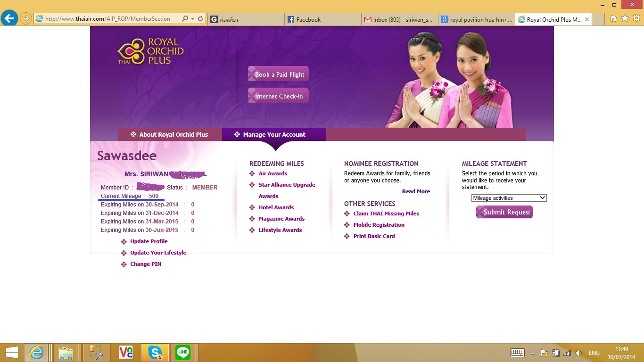Click the REDEEMING MILES heading
Screen dimensions: 644x362
277,164
